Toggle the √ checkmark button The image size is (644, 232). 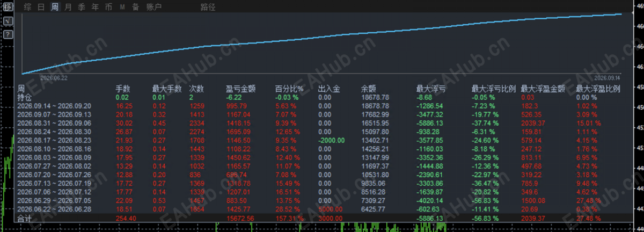coord(8,21)
